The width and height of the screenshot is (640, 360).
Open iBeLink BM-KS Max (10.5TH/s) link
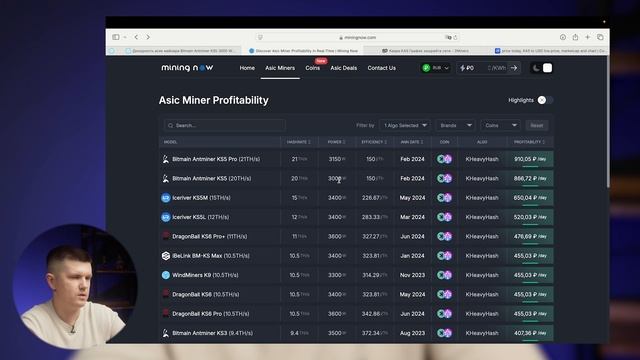click(211, 256)
